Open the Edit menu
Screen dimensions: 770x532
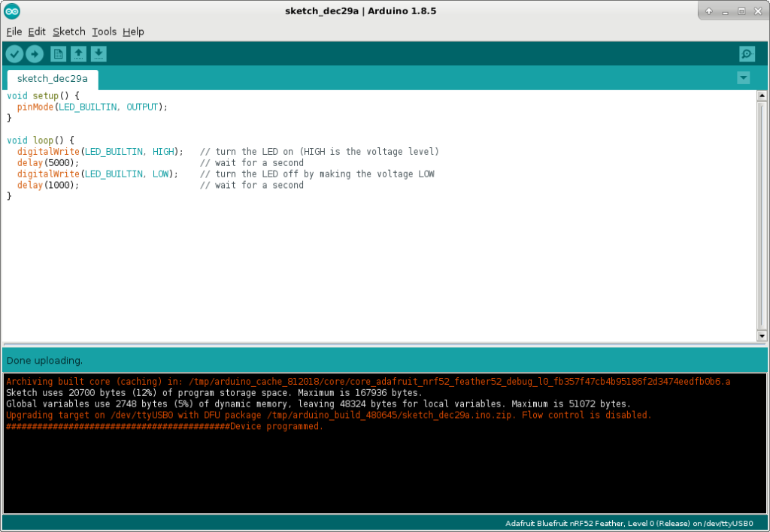coord(37,32)
